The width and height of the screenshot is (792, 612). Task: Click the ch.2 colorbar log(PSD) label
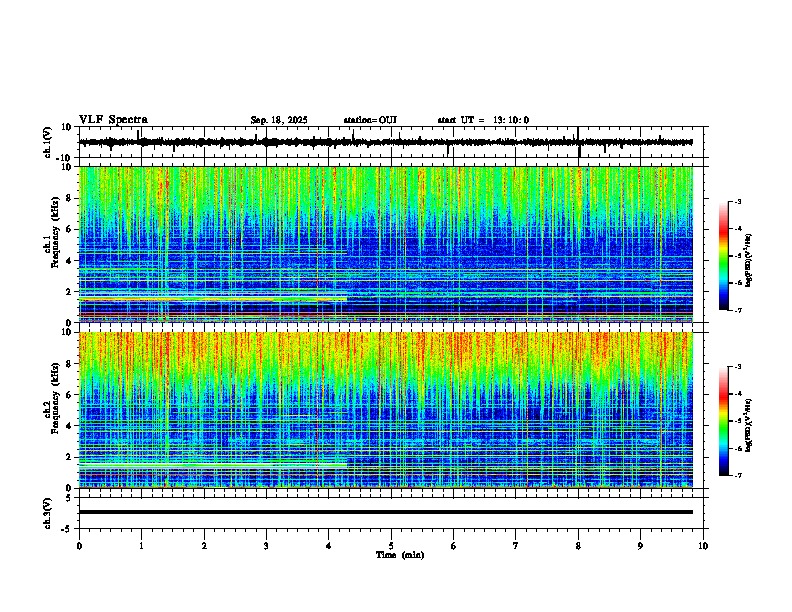tap(749, 425)
